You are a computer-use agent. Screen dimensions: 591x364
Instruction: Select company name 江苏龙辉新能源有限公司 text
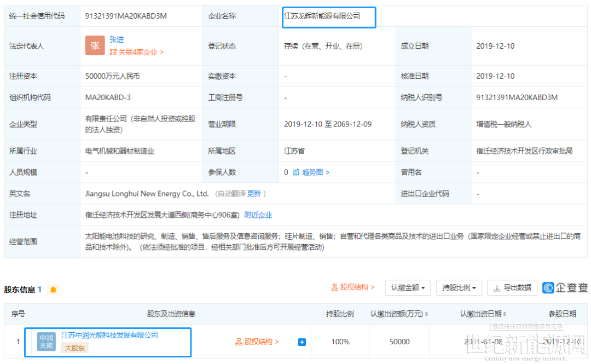click(x=322, y=16)
